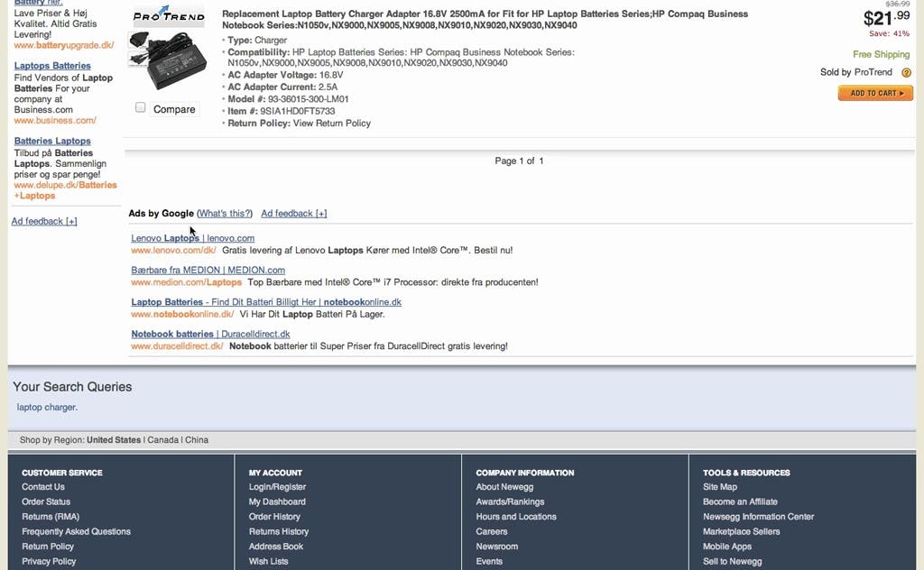Open Notebook batteries Duracelldirect.dk ad
Viewport: 924px width, 570px height.
210,334
